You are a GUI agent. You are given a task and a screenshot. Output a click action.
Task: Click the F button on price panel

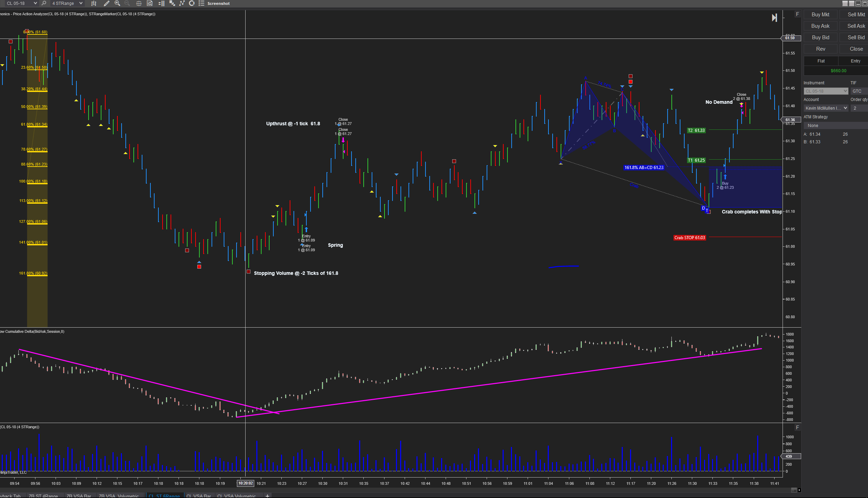797,14
